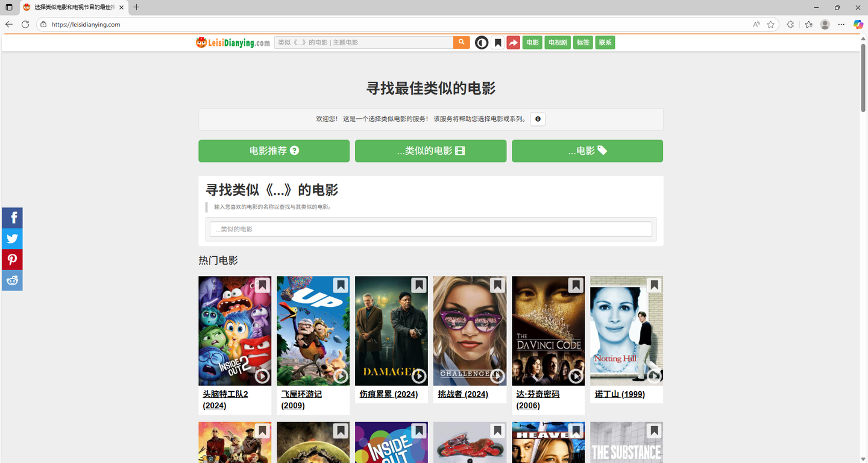Play trailer on the Inside Out 2 poster

262,376
